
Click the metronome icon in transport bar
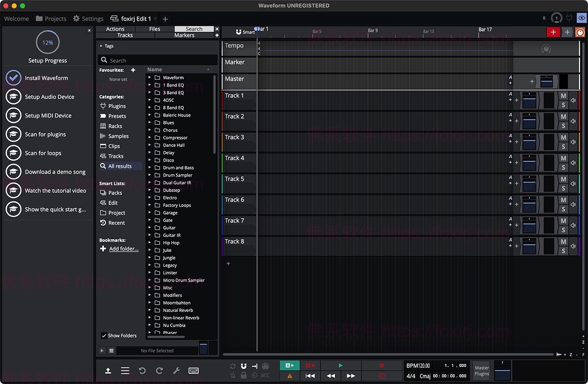click(x=233, y=375)
